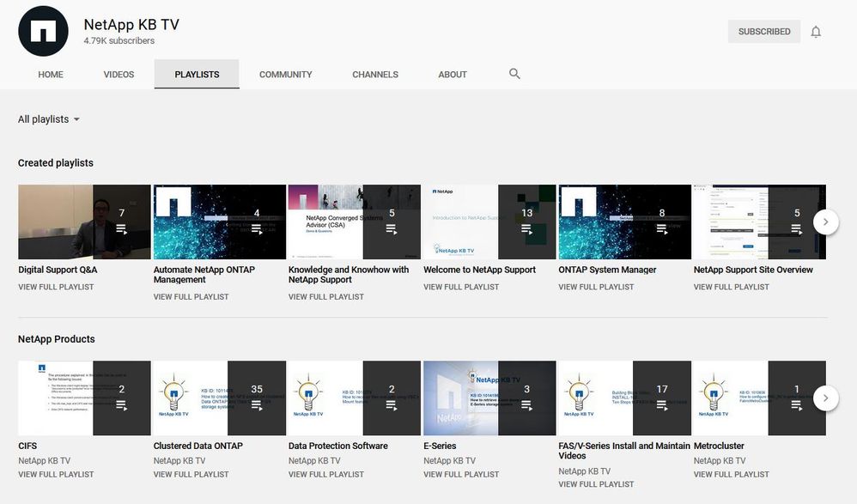Click the Clustered Data ONTAP title

coord(198,446)
